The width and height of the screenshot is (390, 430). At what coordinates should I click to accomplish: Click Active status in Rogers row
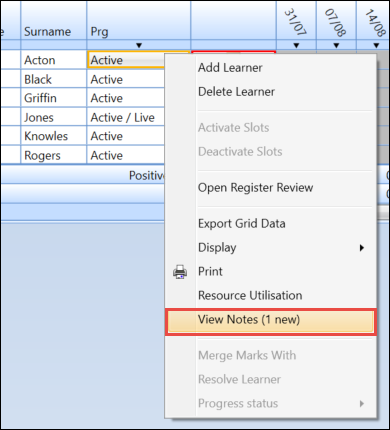[x=126, y=155]
